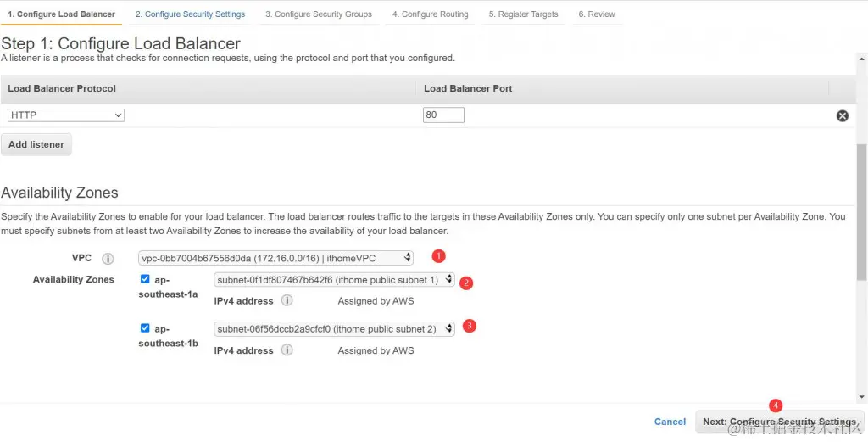Show IPv4 address info for ap-southeast-1a

287,301
